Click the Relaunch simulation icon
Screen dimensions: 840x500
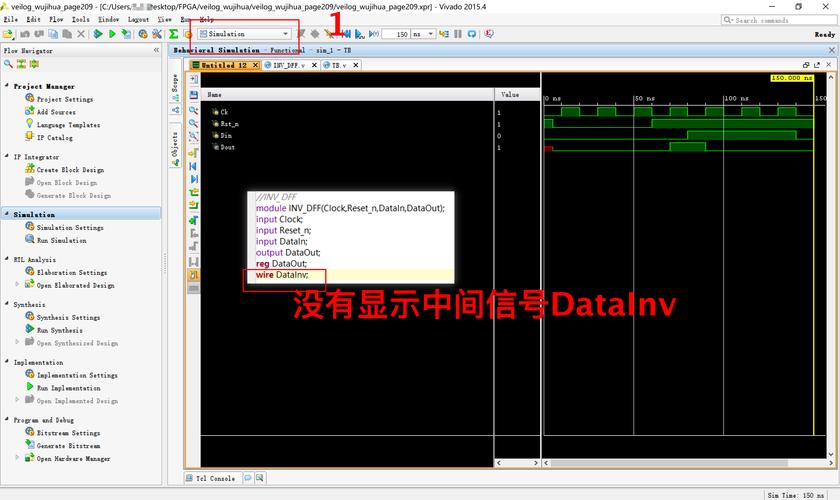click(x=472, y=34)
